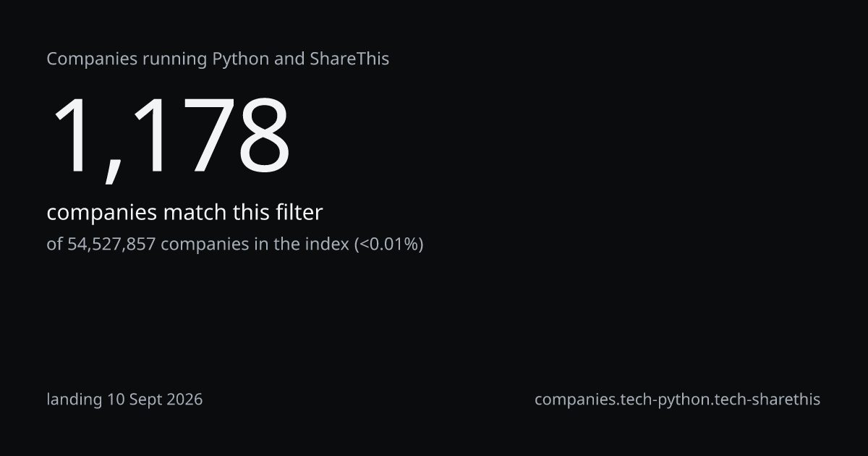Open the companies.tech-python.tech-sharethis path
The image size is (868, 456).
point(677,400)
